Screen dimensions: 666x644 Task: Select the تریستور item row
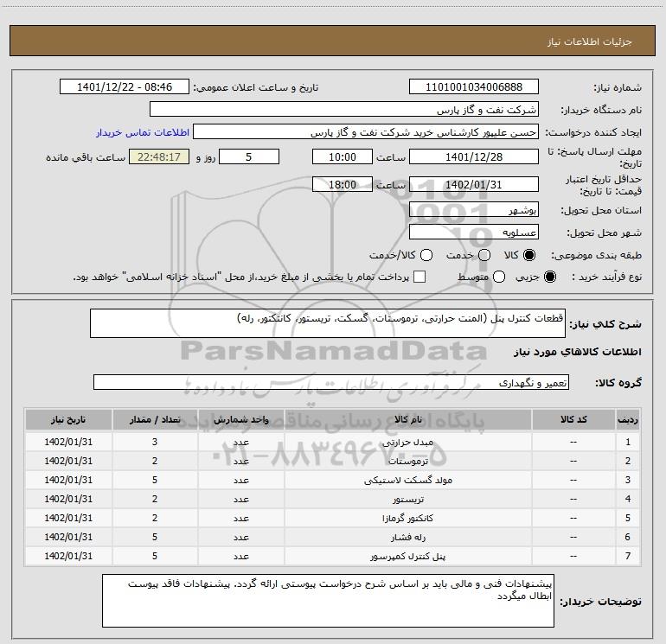333,500
